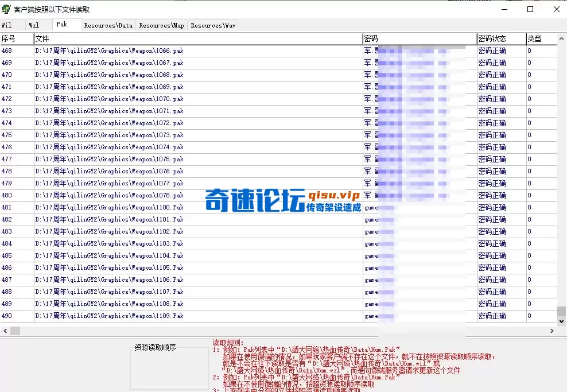The height and width of the screenshot is (392, 567).
Task: Click the green logo beside window title text
Action: 6,9
